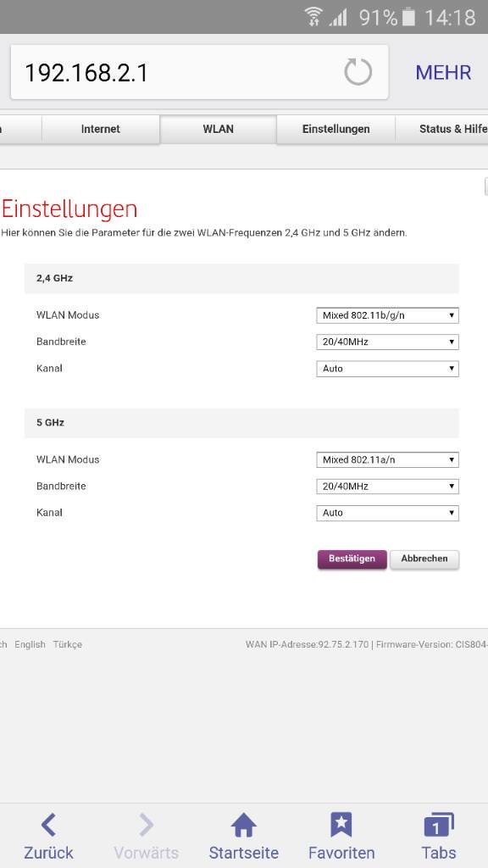Tap the battery status icon
This screenshot has height=868, width=488.
click(408, 17)
